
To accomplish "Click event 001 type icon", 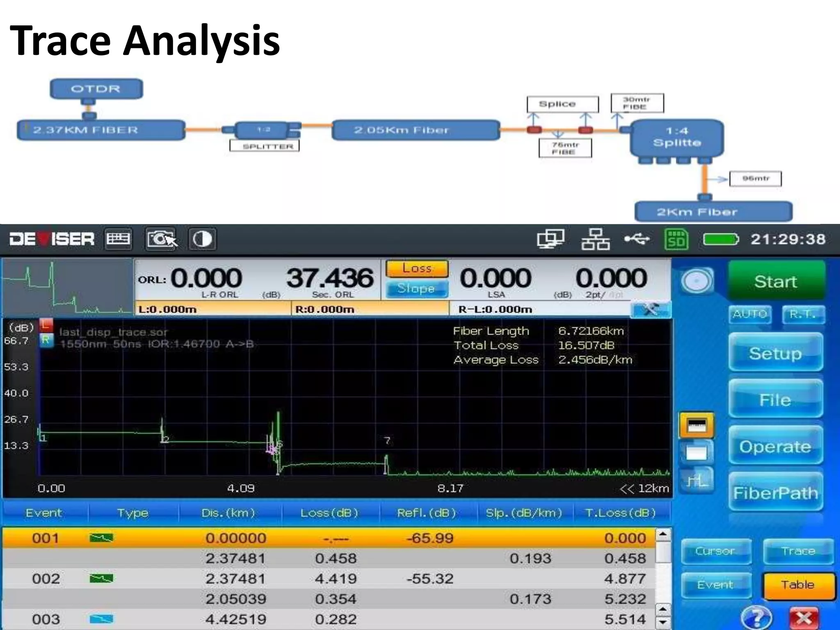I will (101, 538).
